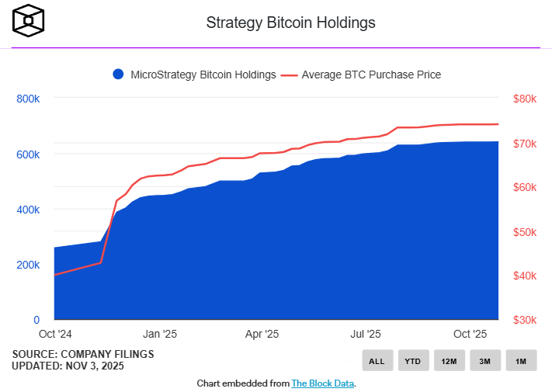Click The Block cube logo icon
Screen dimensions: 552x392
pyautogui.click(x=29, y=20)
